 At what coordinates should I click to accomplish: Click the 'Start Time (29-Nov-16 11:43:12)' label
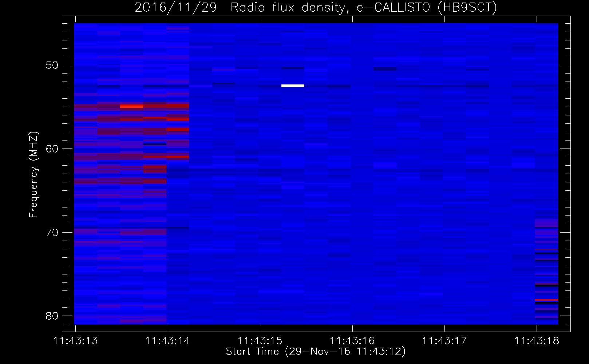pos(316,352)
